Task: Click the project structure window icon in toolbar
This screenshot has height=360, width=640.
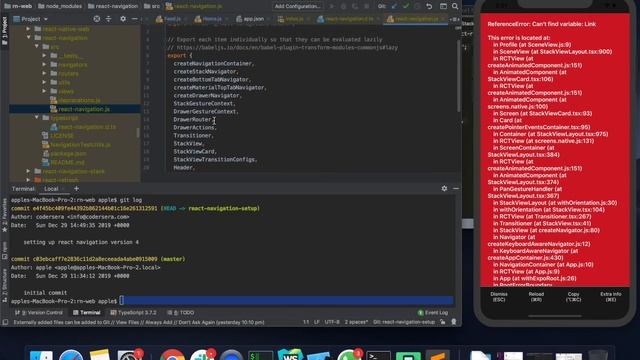Action: coord(443,6)
